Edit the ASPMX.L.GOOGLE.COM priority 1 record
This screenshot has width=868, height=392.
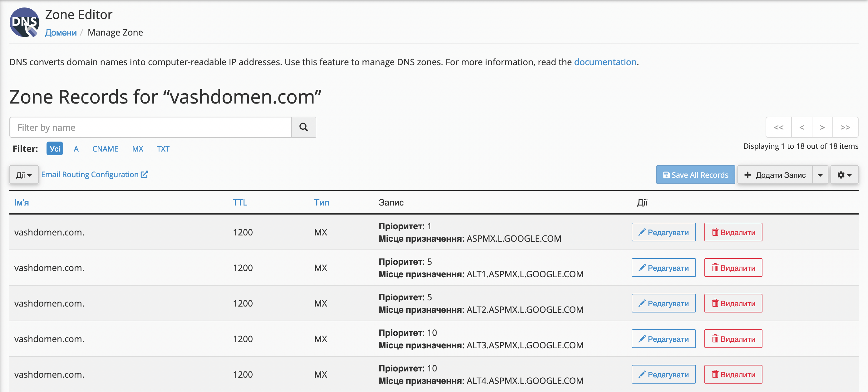pyautogui.click(x=663, y=232)
